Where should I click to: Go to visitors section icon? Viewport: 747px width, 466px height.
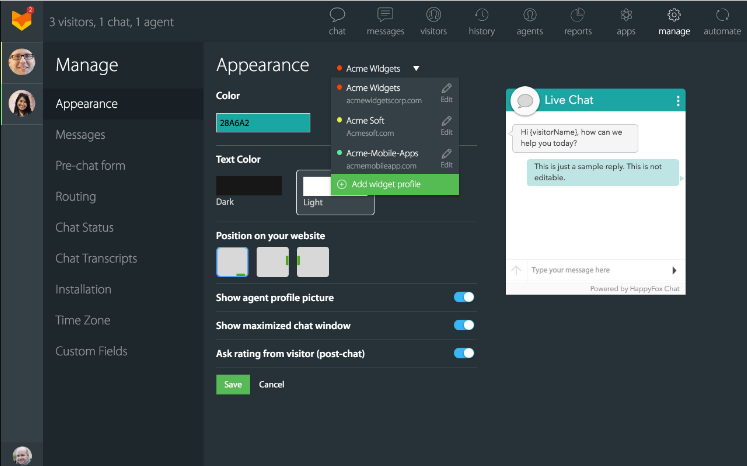[x=433, y=15]
